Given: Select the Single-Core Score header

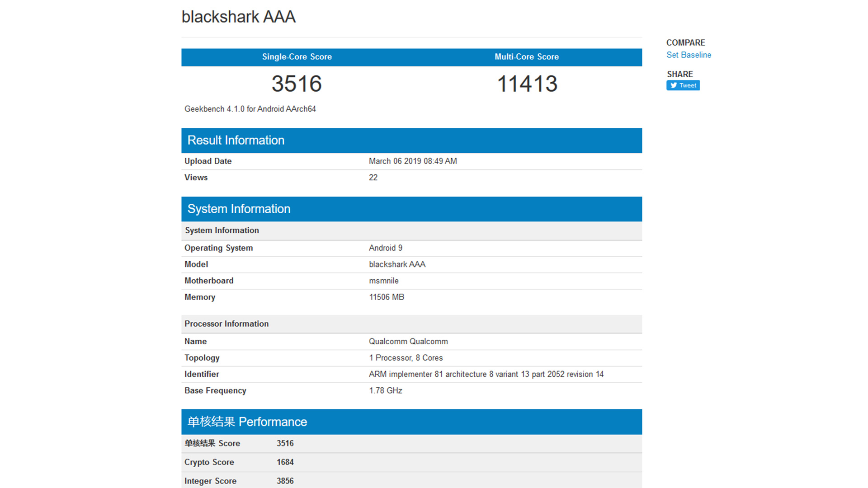Looking at the screenshot, I should pyautogui.click(x=297, y=57).
